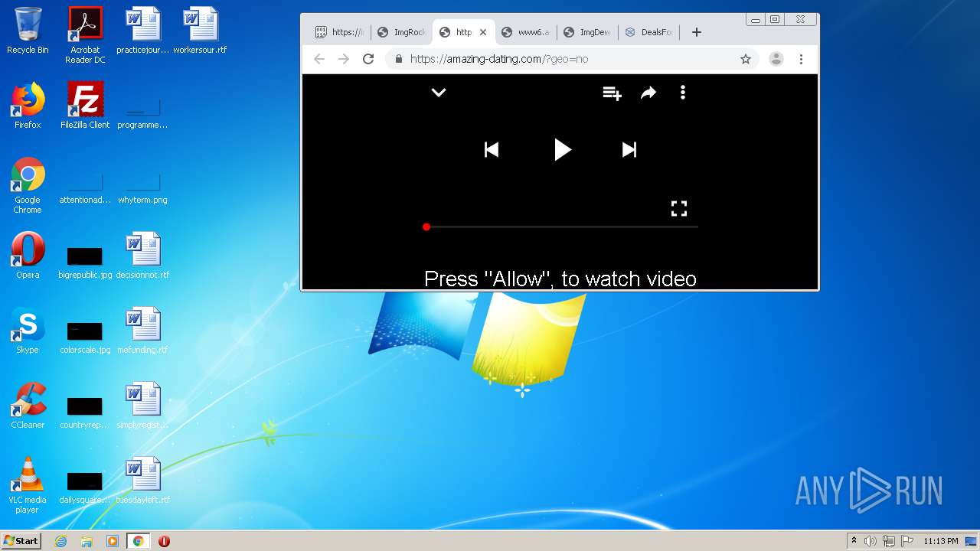Collapse the player with the down chevron

click(439, 93)
